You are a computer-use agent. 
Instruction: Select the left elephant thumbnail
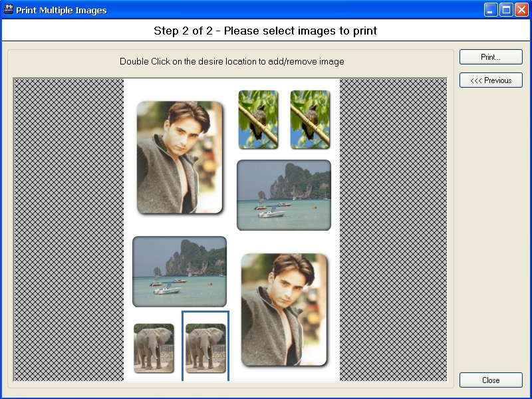[154, 348]
